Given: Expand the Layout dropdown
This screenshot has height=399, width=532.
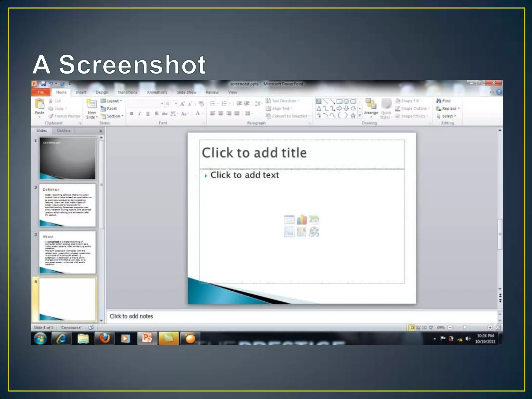Looking at the screenshot, I should coord(112,101).
